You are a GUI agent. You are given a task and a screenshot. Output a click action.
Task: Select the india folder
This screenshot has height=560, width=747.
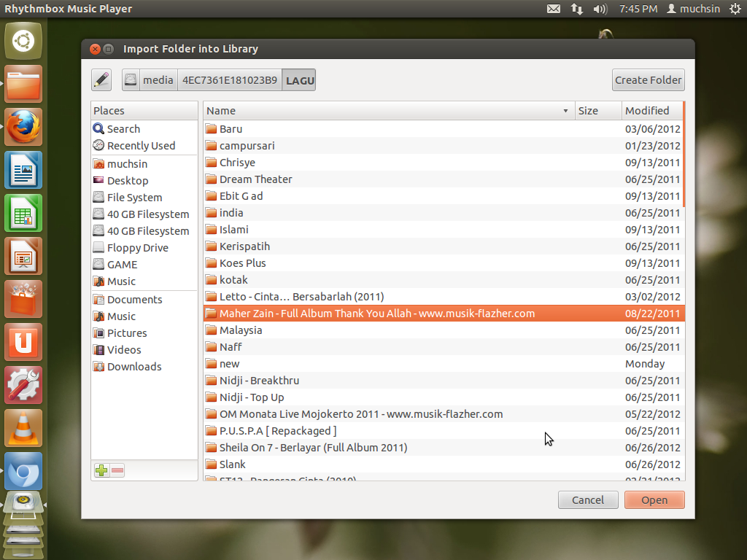click(x=443, y=213)
